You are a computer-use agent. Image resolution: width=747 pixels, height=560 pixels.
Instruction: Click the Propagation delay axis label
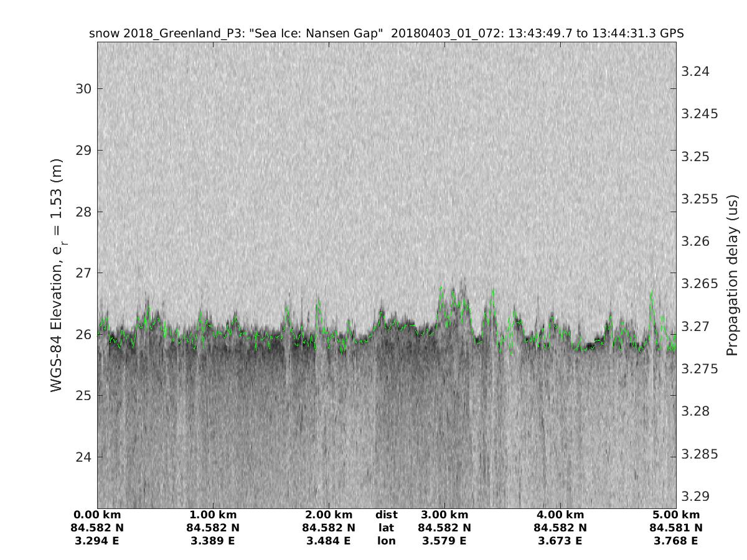tap(733, 275)
